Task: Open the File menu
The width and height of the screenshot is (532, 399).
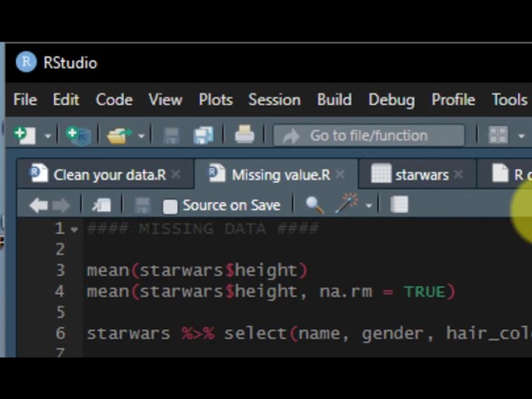Action: [x=25, y=100]
